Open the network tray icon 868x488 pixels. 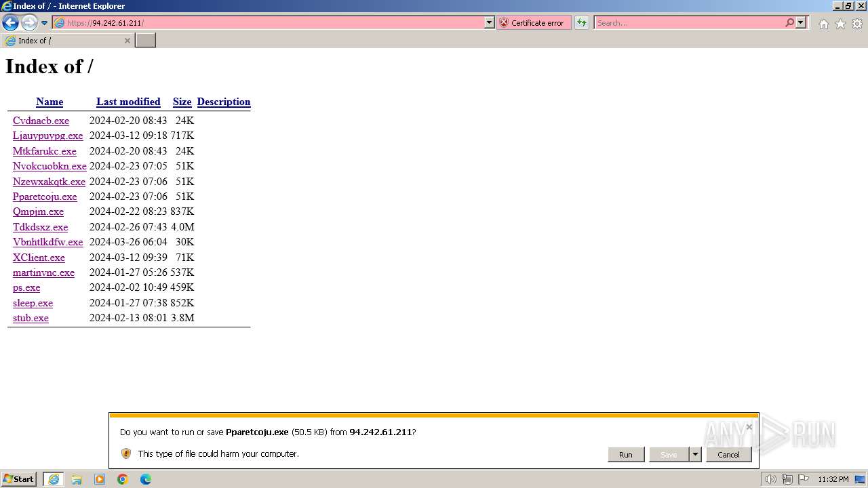[x=787, y=479]
